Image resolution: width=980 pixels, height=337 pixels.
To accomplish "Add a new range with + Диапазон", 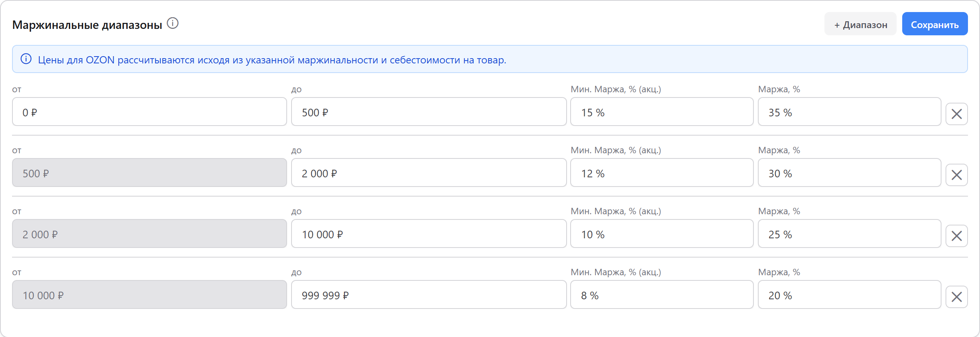I will click(860, 24).
